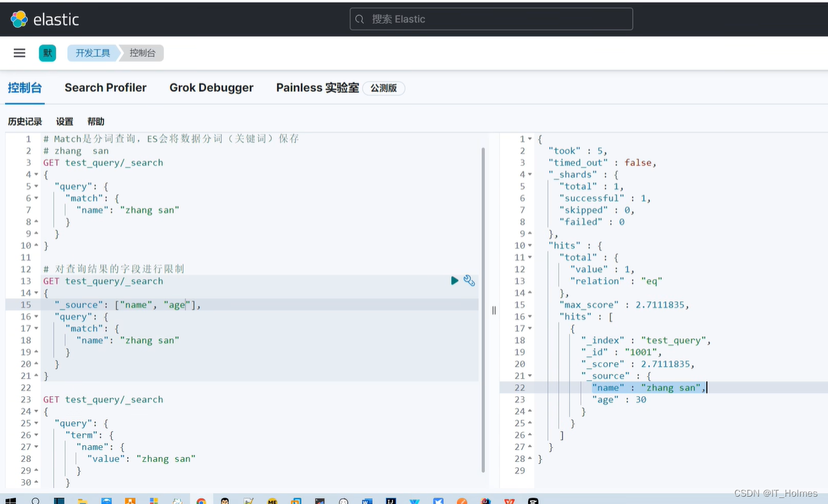828x504 pixels.
Task: Click "took" : 5 in the response
Action: click(578, 151)
